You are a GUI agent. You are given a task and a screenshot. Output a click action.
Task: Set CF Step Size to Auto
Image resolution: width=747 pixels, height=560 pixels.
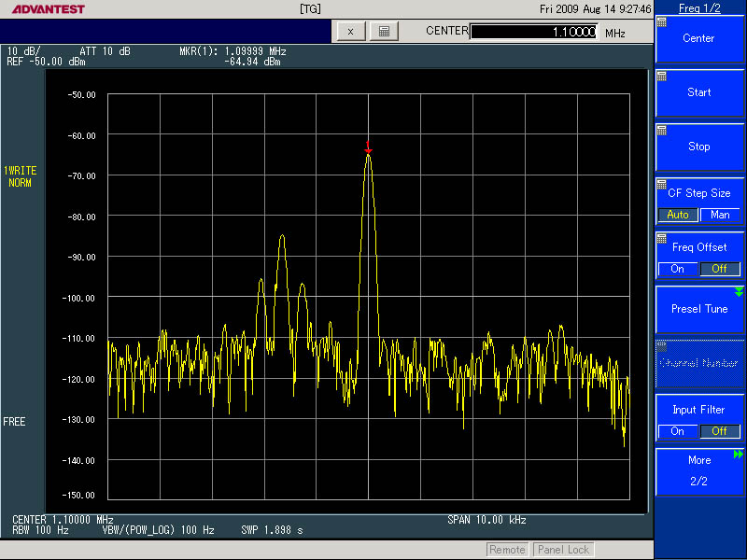click(x=678, y=215)
